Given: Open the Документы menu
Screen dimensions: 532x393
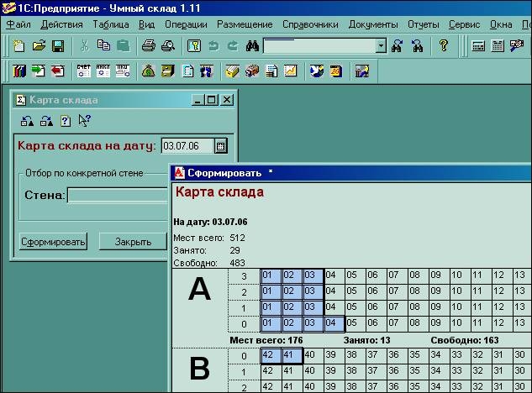Looking at the screenshot, I should click(373, 24).
